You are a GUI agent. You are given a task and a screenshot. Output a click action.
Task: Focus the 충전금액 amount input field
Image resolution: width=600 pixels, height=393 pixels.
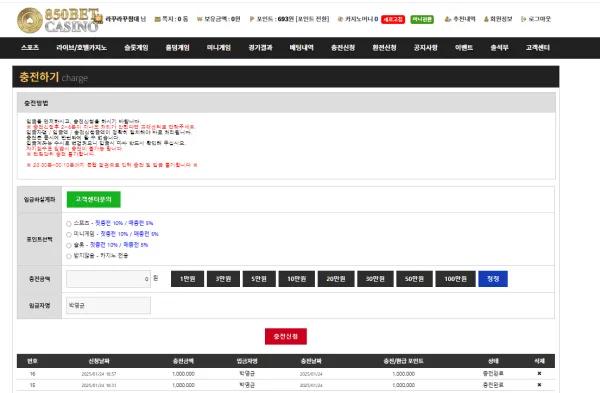pos(108,279)
